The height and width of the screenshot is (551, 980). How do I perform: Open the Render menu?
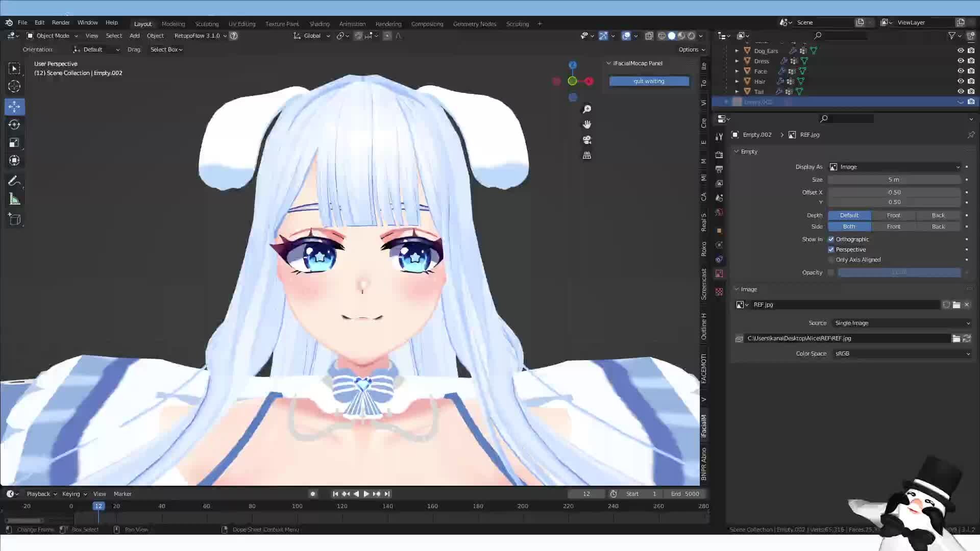click(61, 22)
